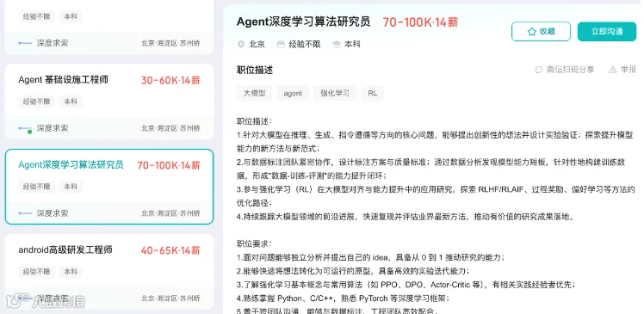Click the star icon in 收藏 button
This screenshot has width=644, height=314.
[x=532, y=32]
